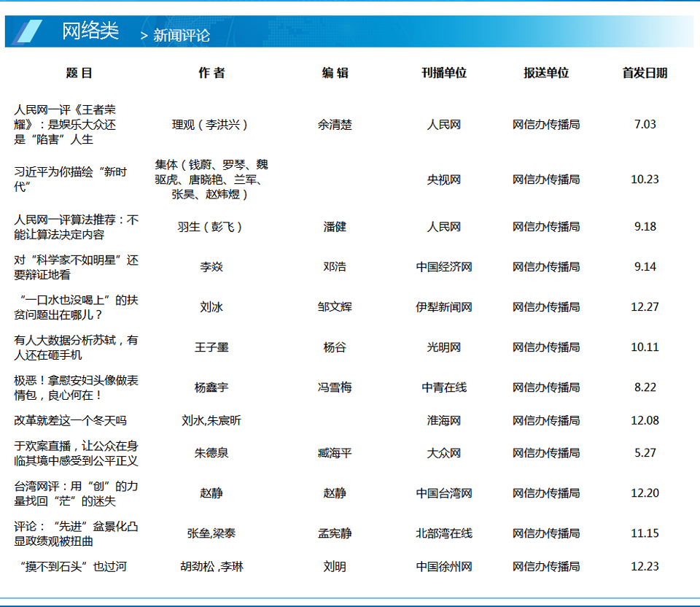Click the 题目 column header

[x=79, y=73]
